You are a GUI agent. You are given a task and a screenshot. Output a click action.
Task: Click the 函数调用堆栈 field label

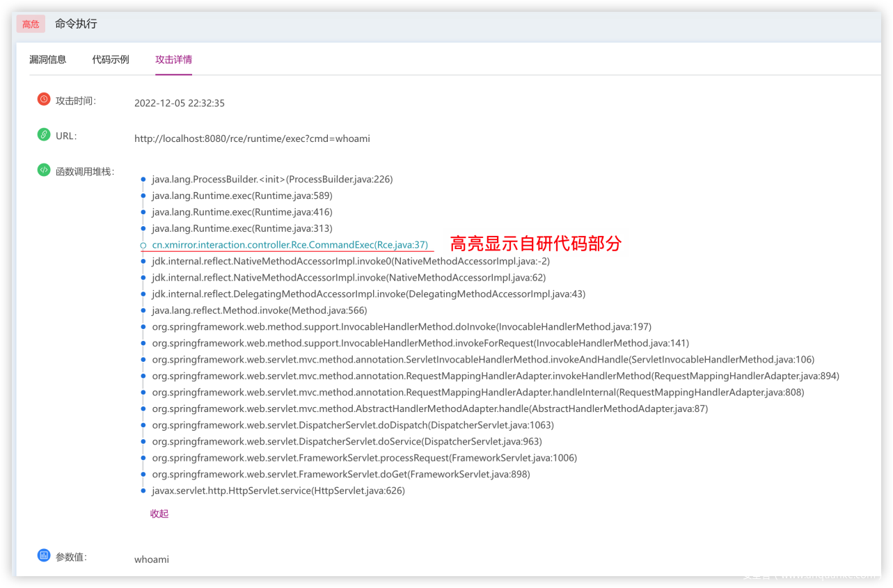[x=85, y=171]
